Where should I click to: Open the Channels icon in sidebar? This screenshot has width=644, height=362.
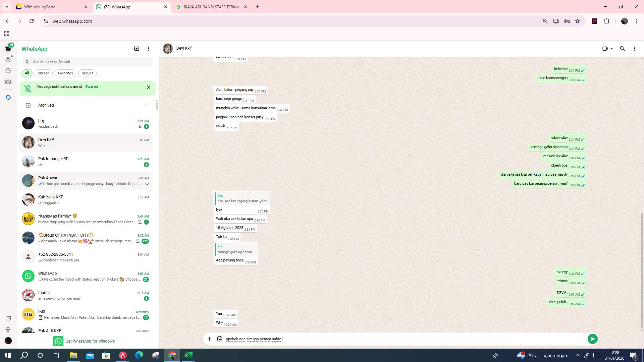click(8, 71)
